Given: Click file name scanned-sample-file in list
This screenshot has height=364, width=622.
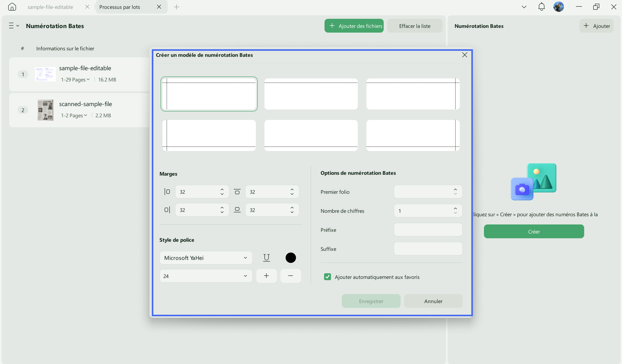Looking at the screenshot, I should click(85, 104).
